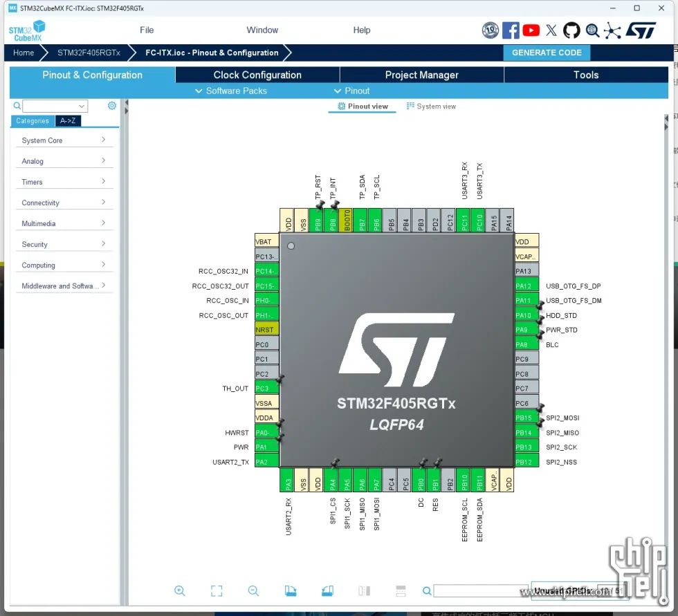Switch to Clock Configuration tab
Viewport: 678px width, 616px height.
coord(257,75)
